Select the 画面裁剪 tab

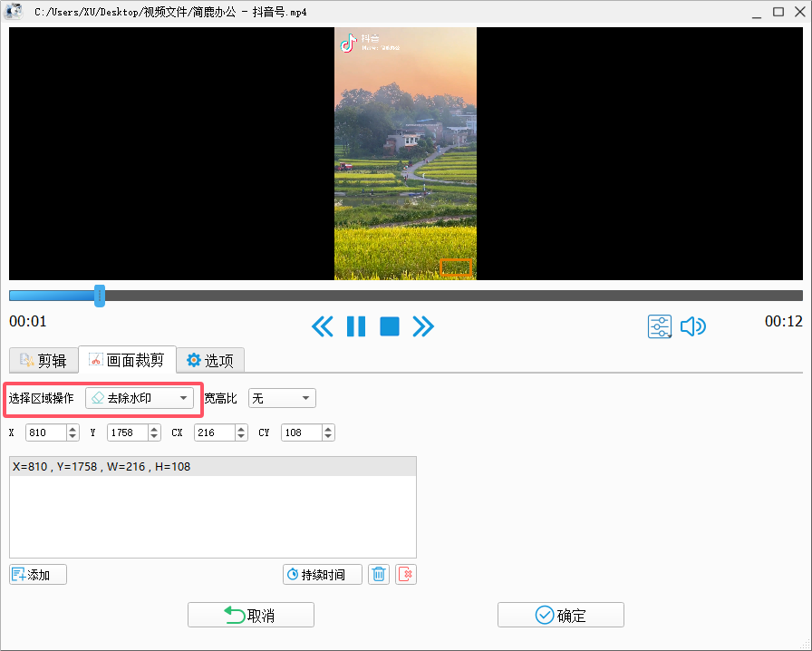point(127,360)
